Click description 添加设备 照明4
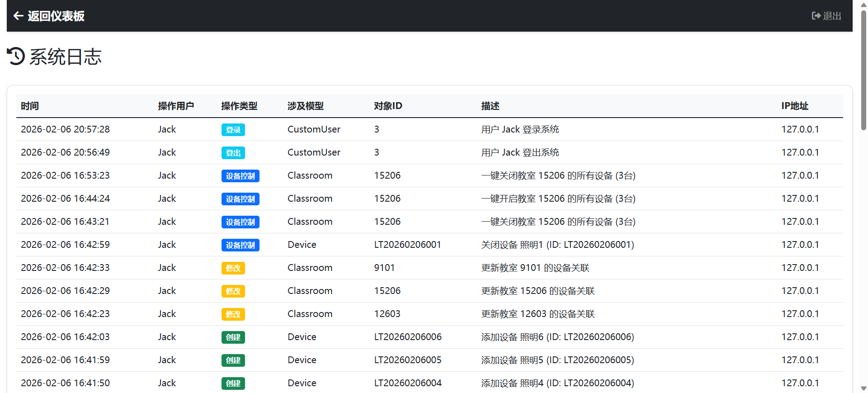The height and width of the screenshot is (393, 868). (x=557, y=383)
